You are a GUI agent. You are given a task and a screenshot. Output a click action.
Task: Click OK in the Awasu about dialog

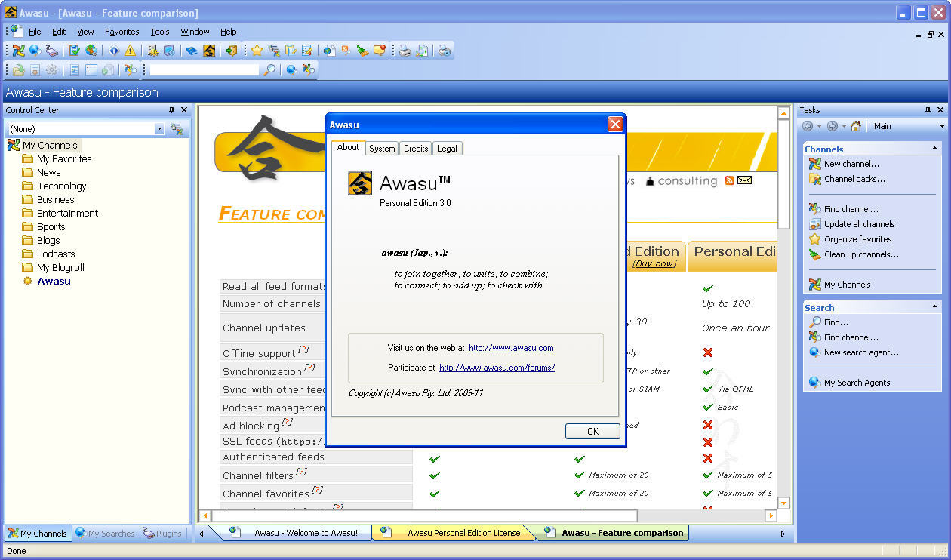[x=592, y=431]
